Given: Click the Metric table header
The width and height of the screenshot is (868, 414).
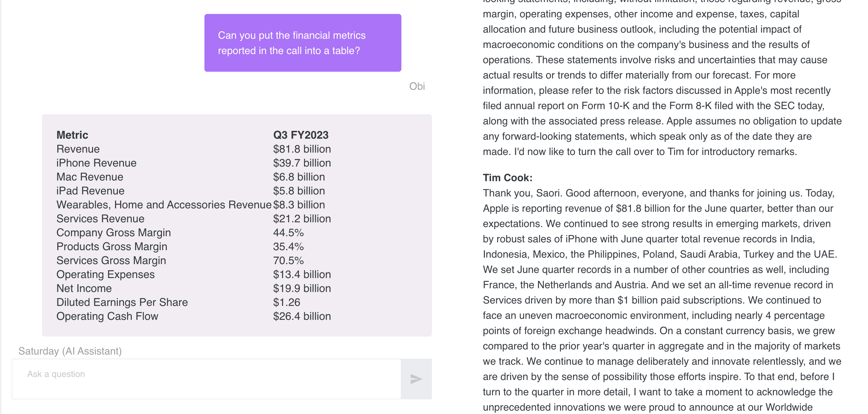Looking at the screenshot, I should tap(72, 135).
